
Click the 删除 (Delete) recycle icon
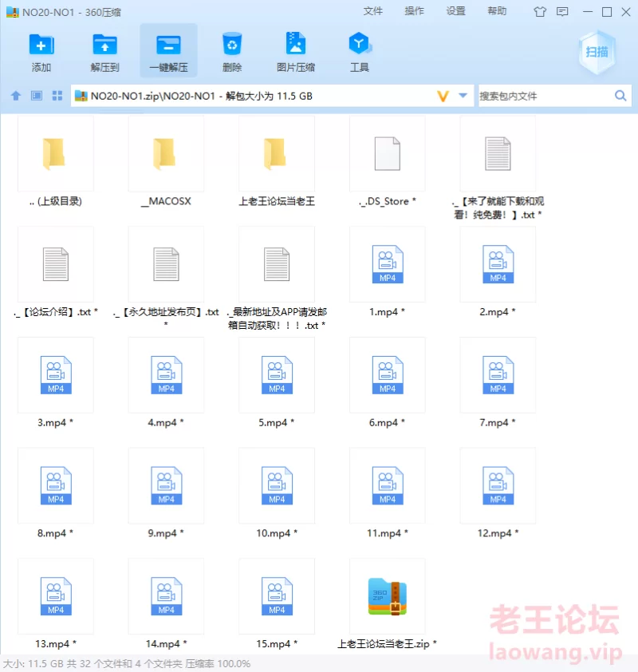tap(232, 51)
